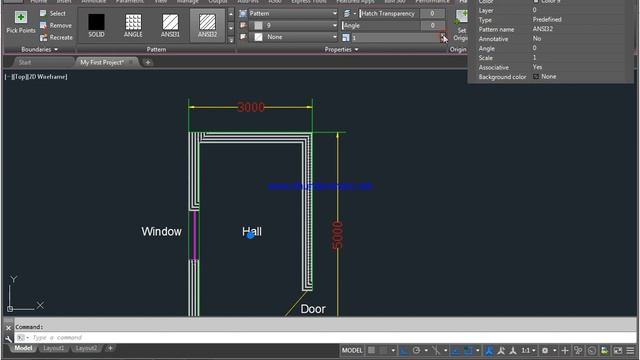
Task: Click MODEL space button in status bar
Action: coord(352,351)
